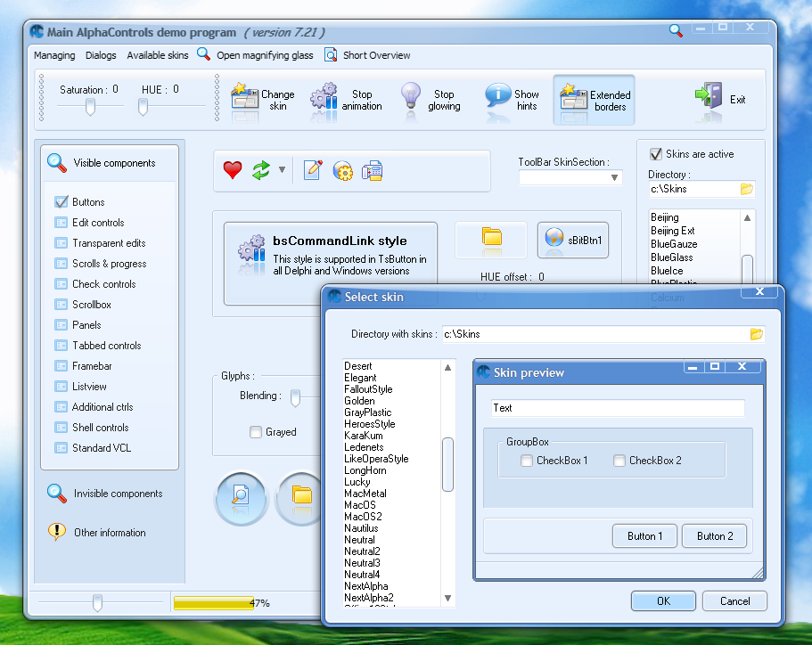The image size is (812, 645).
Task: Toggle CheckBox 1 in Skin preview
Action: click(527, 461)
